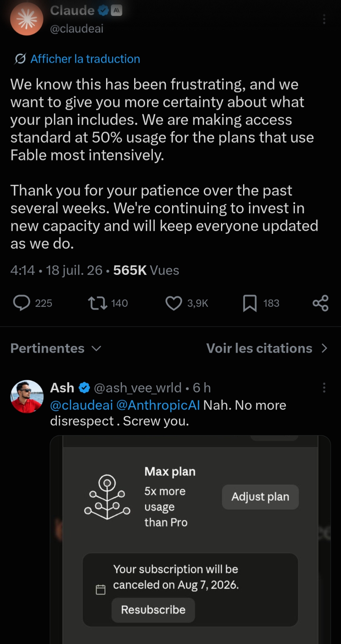This screenshot has width=341, height=644.
Task: Open the @AnthropicAI mention link
Action: [158, 405]
